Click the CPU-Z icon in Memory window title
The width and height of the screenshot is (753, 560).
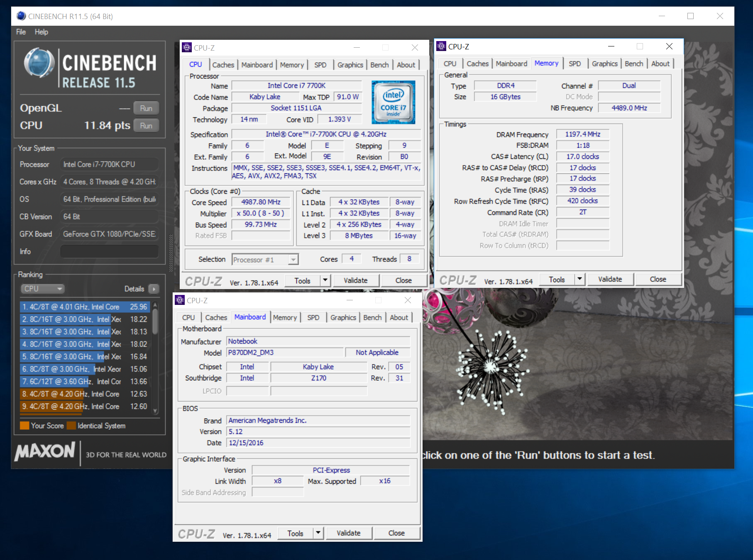441,46
